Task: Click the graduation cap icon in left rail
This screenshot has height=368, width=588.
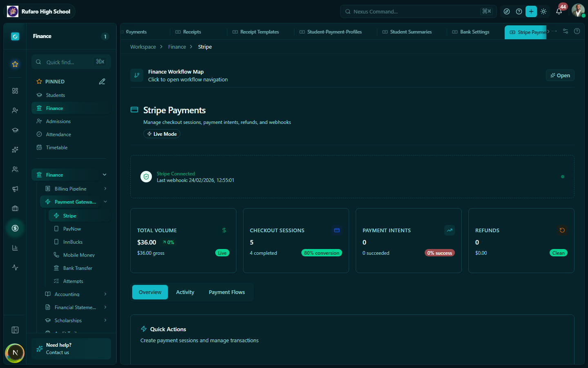Action: 15,130
